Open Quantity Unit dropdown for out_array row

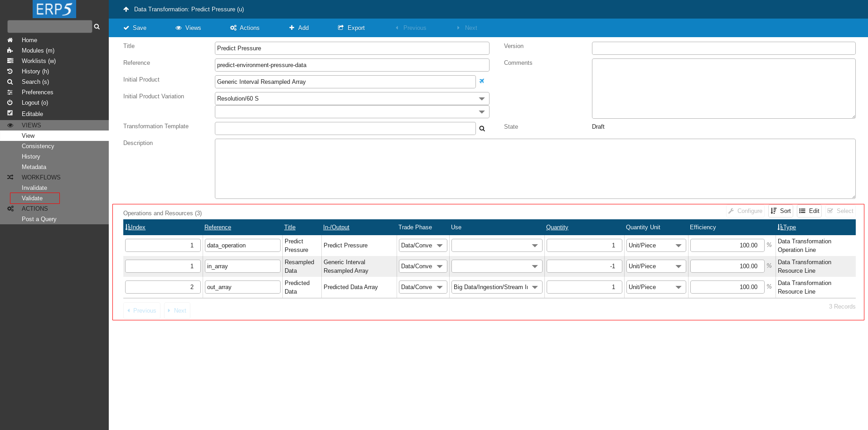tap(656, 287)
